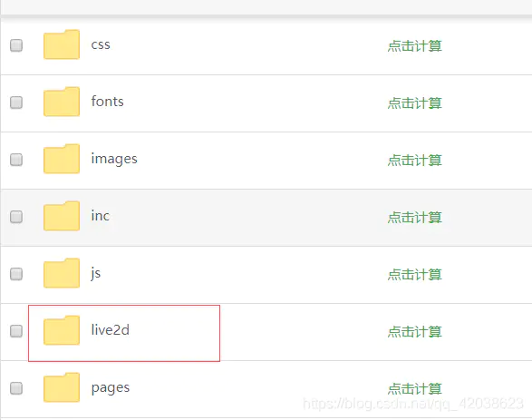Open the css folder icon
This screenshot has width=532, height=420.
[x=62, y=44]
